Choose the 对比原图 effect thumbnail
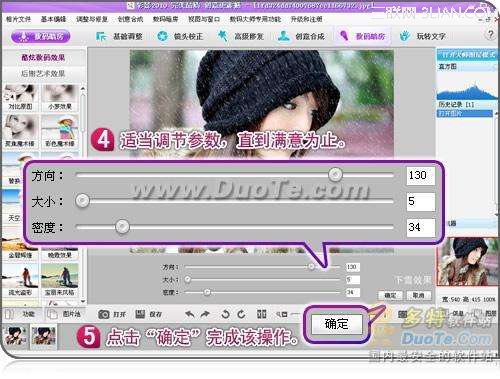 (x=20, y=98)
